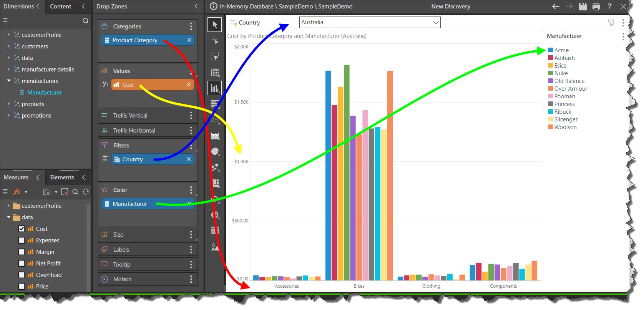Uncheck the Cost measure checkbox

click(x=22, y=229)
